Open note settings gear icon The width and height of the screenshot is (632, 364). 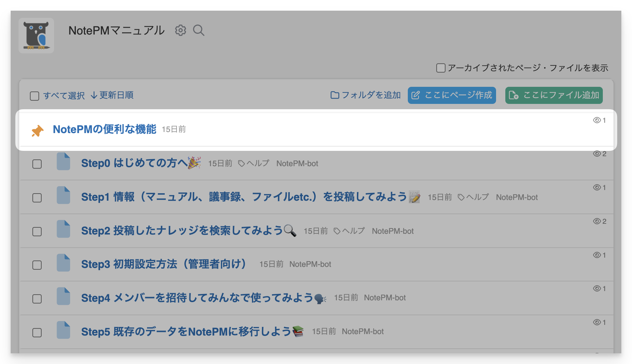pyautogui.click(x=180, y=31)
